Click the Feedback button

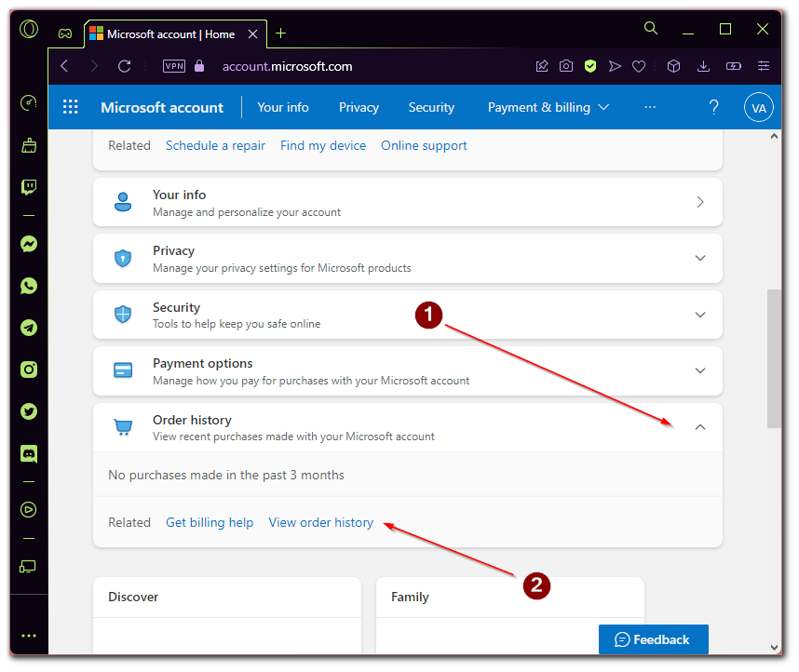tap(654, 639)
